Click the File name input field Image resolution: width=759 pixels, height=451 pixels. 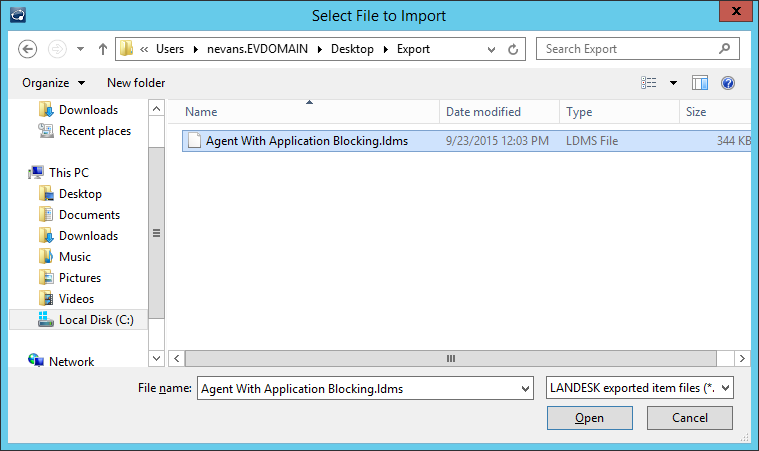[358, 388]
